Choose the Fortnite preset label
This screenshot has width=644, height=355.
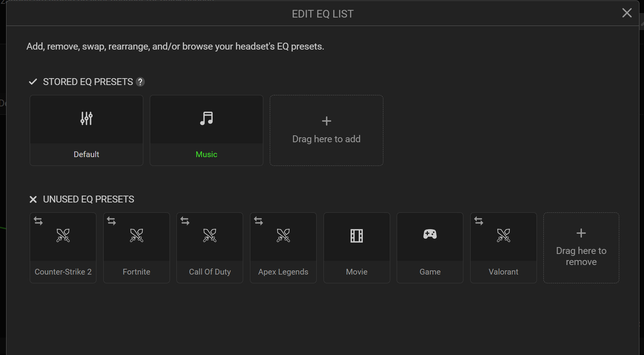136,272
